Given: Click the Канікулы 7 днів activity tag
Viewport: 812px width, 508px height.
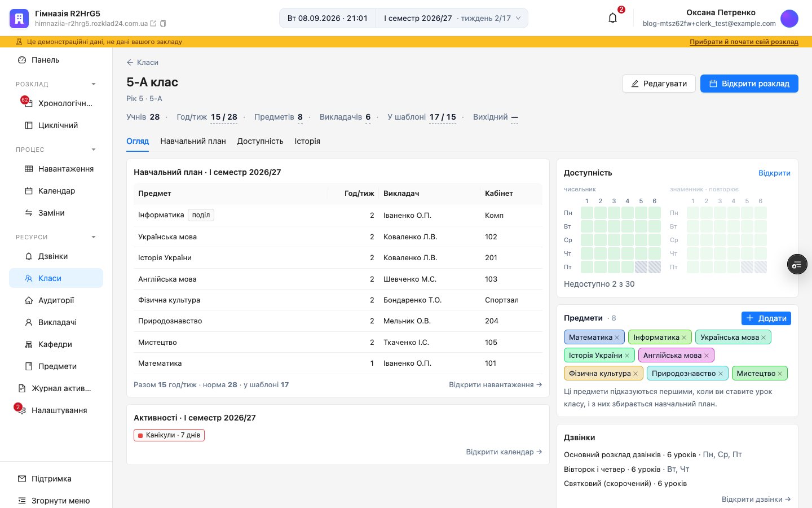Looking at the screenshot, I should (169, 435).
